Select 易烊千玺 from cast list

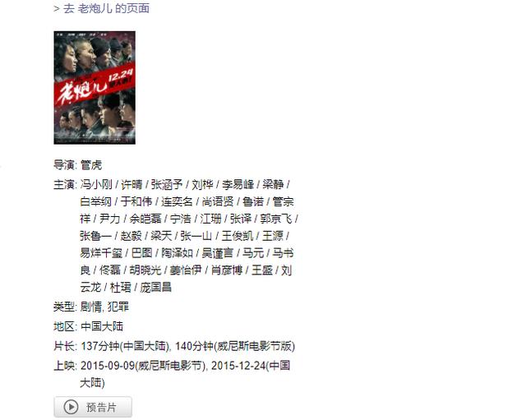click(x=101, y=252)
